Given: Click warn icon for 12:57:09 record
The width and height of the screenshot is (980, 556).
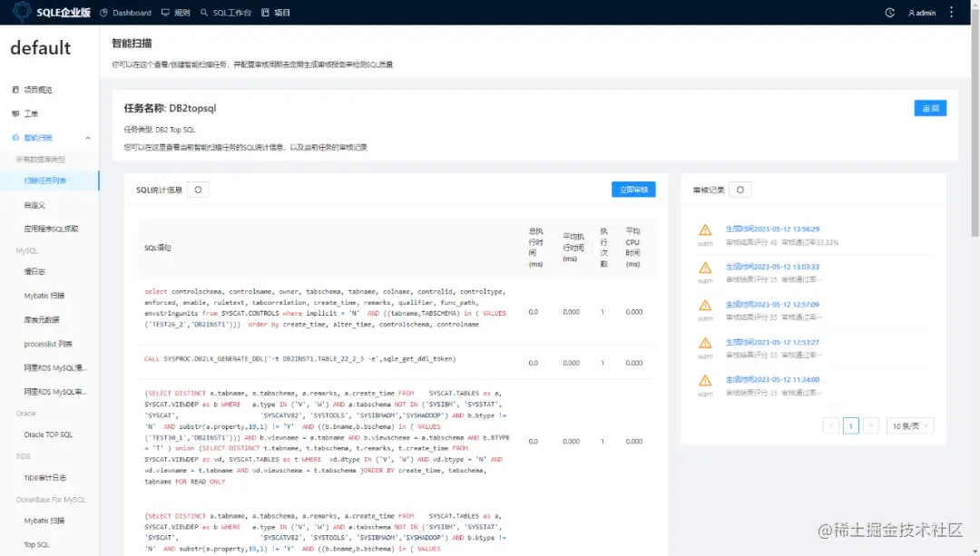Looking at the screenshot, I should point(705,306).
